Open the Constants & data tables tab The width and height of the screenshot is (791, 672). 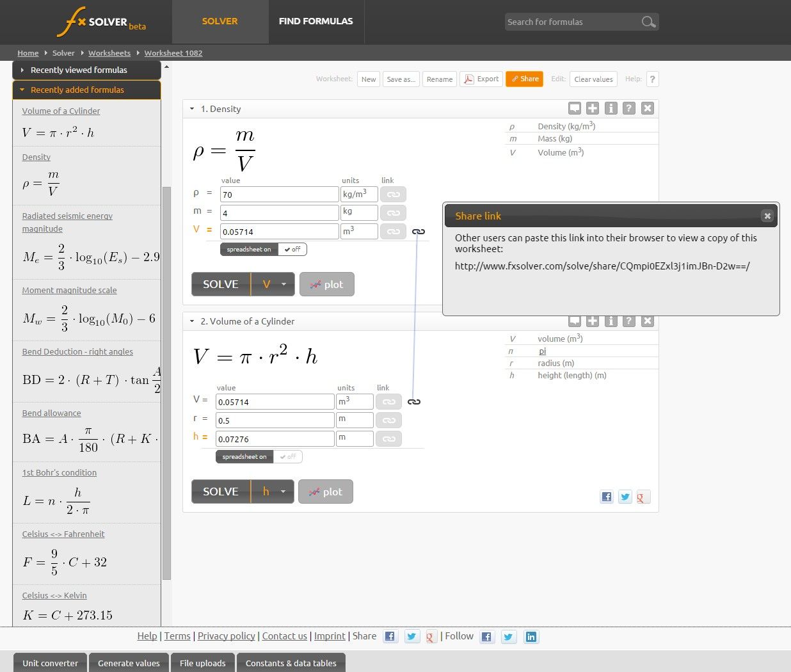point(291,663)
